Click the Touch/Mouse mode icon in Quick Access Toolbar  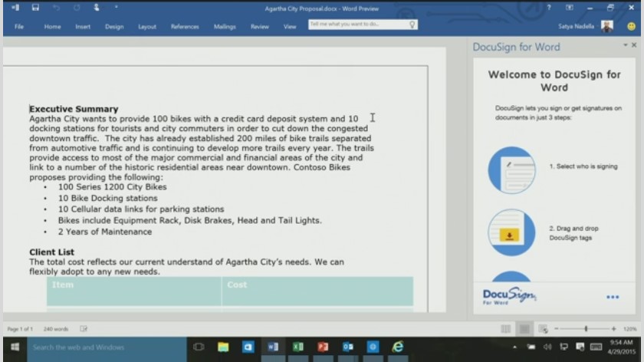(97, 8)
